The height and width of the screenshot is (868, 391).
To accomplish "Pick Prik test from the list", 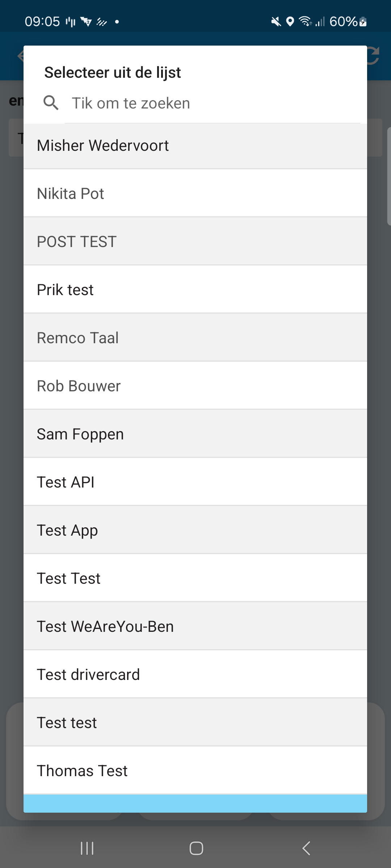I will [195, 290].
